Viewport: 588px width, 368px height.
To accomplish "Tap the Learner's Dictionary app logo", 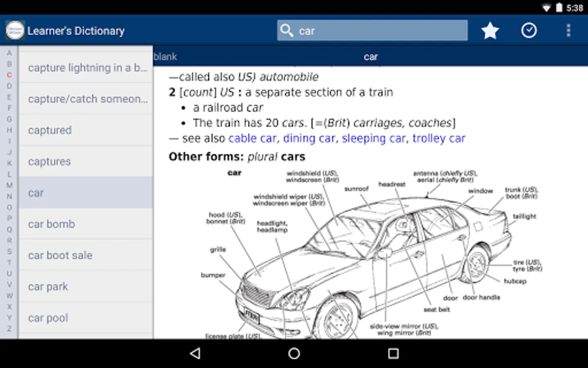I will tap(15, 30).
